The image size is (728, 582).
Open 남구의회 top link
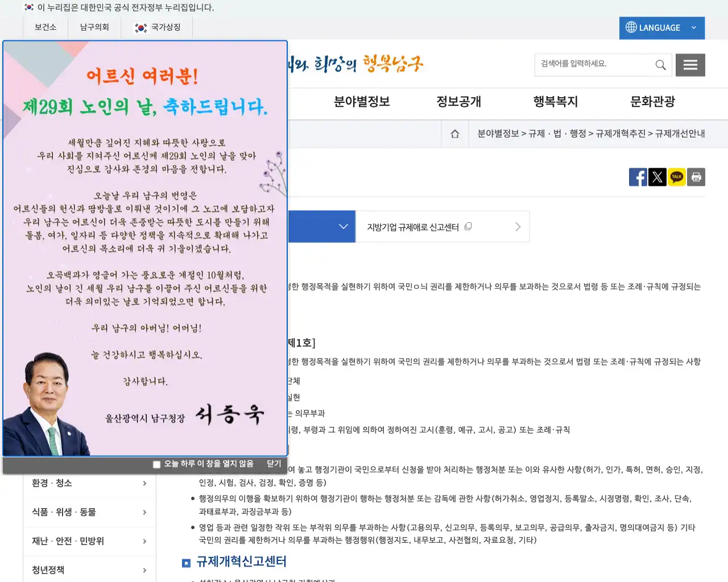tap(94, 27)
